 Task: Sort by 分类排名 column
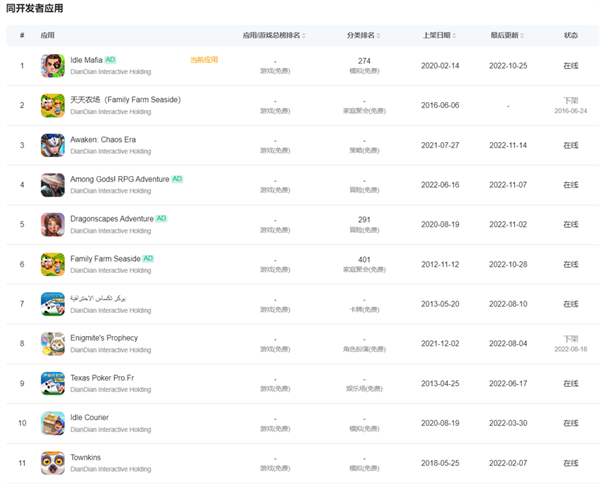[x=363, y=35]
